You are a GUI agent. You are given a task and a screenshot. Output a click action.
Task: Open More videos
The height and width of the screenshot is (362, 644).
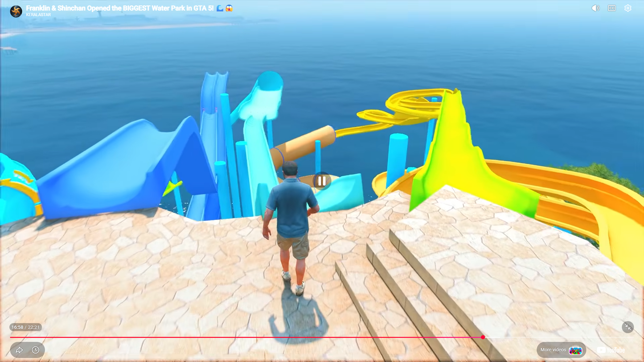tap(561, 350)
